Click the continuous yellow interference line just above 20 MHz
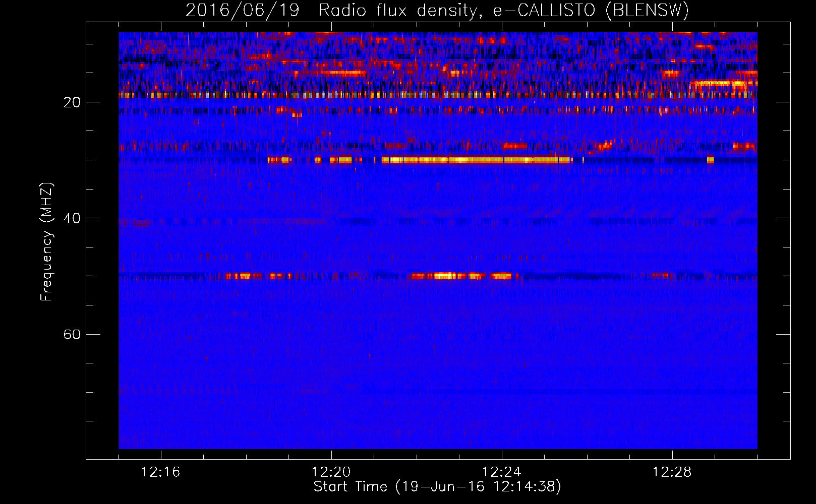This screenshot has height=504, width=816. pos(438,94)
